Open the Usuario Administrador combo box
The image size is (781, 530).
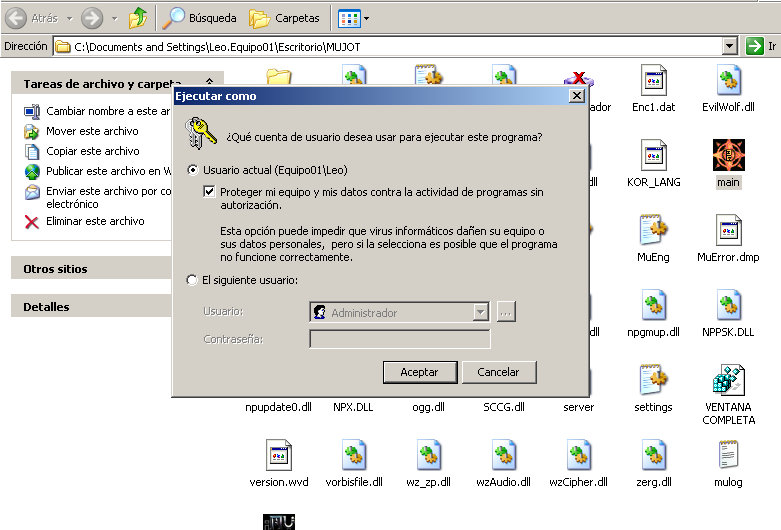pos(399,312)
